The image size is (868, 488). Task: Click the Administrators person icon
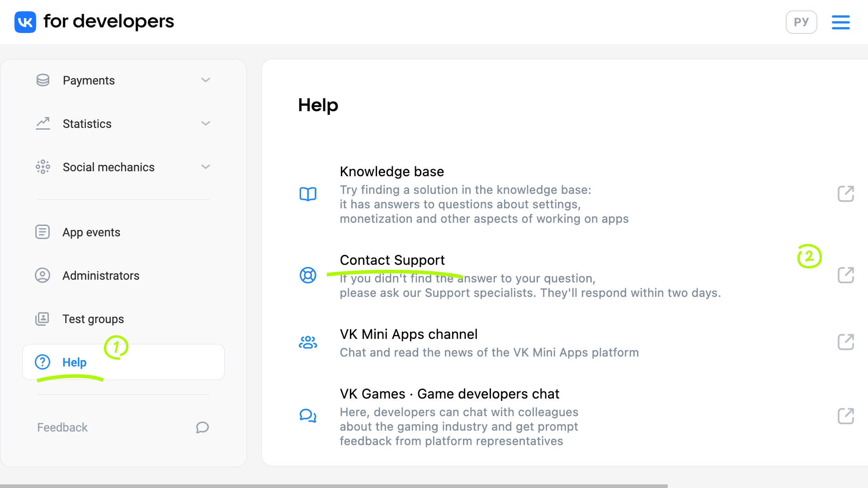point(42,275)
